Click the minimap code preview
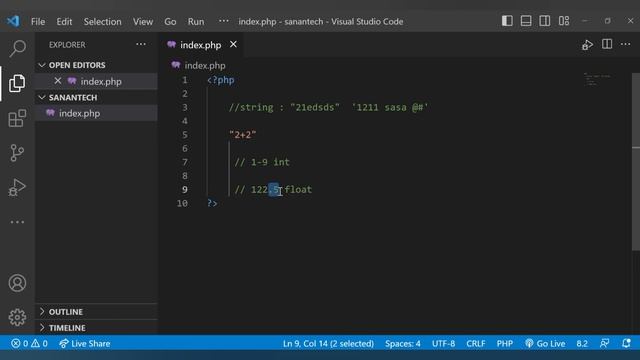 point(597,80)
